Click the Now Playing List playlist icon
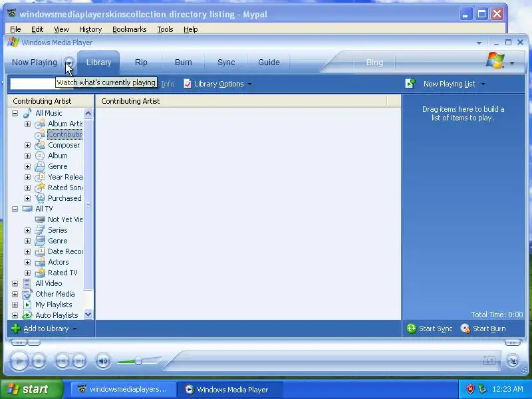This screenshot has width=532, height=399. pos(410,84)
